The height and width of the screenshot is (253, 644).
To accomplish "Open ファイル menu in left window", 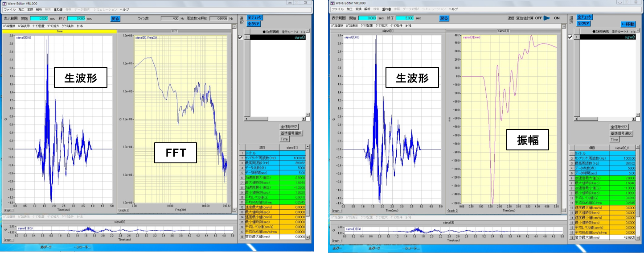I will [x=9, y=9].
